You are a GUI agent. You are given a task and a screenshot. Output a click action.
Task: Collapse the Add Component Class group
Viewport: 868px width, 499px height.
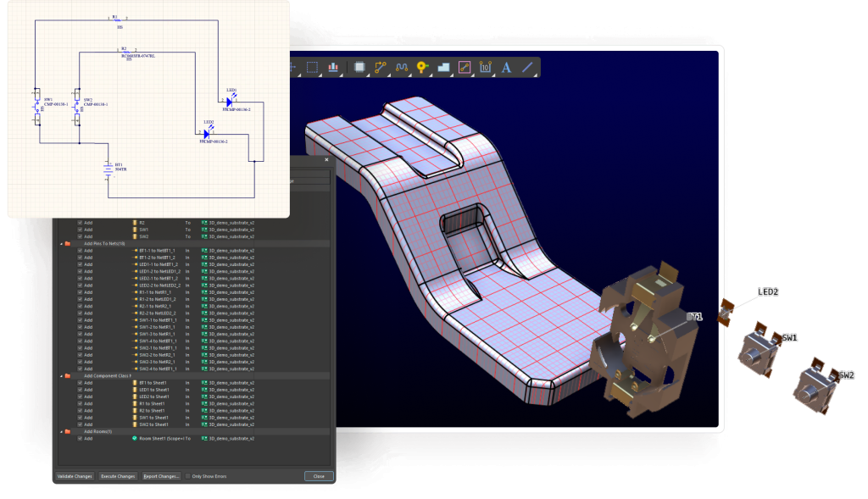(60, 375)
